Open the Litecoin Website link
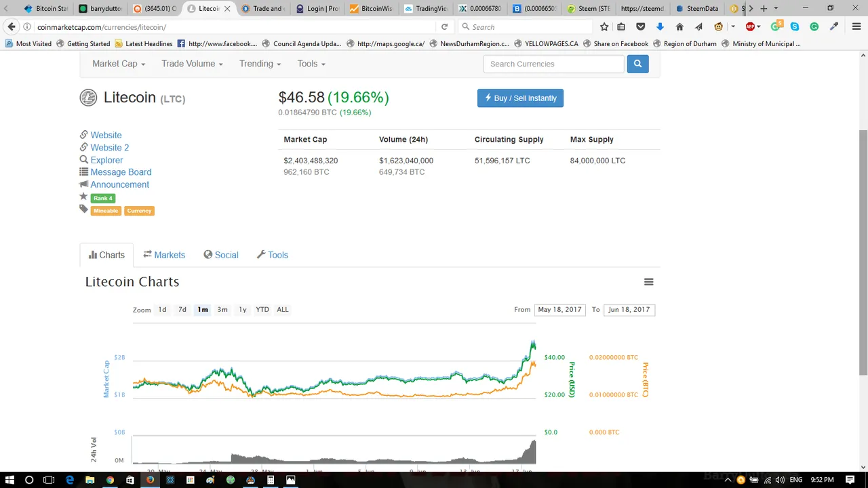Screen dimensions: 868x488 (106, 136)
